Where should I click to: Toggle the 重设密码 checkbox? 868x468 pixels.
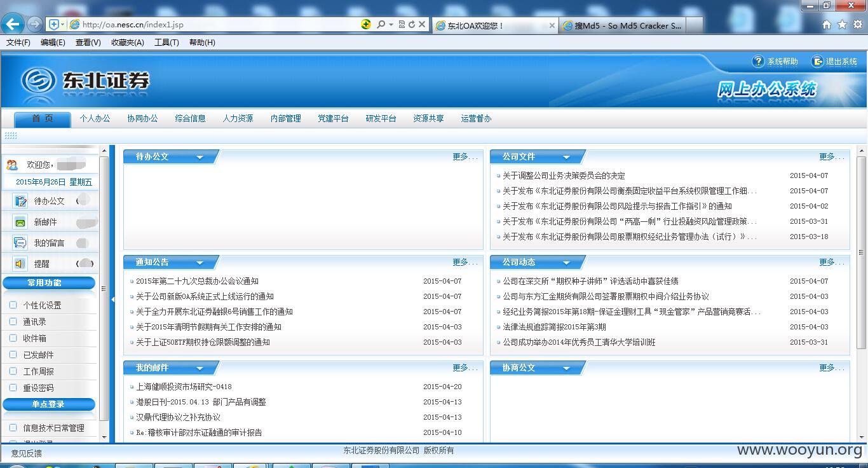[13, 388]
